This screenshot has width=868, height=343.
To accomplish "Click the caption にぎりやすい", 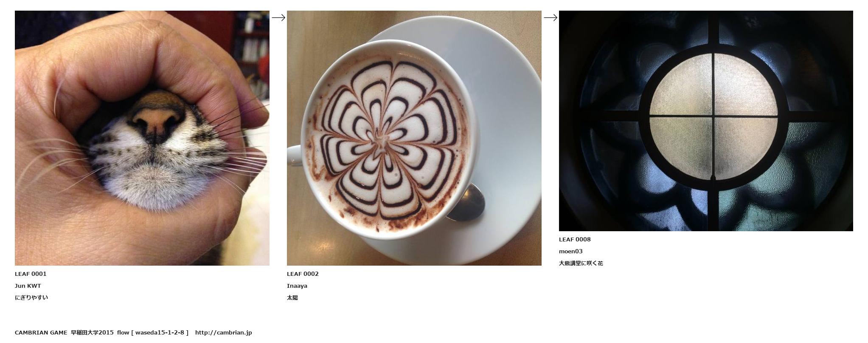I will [x=31, y=298].
